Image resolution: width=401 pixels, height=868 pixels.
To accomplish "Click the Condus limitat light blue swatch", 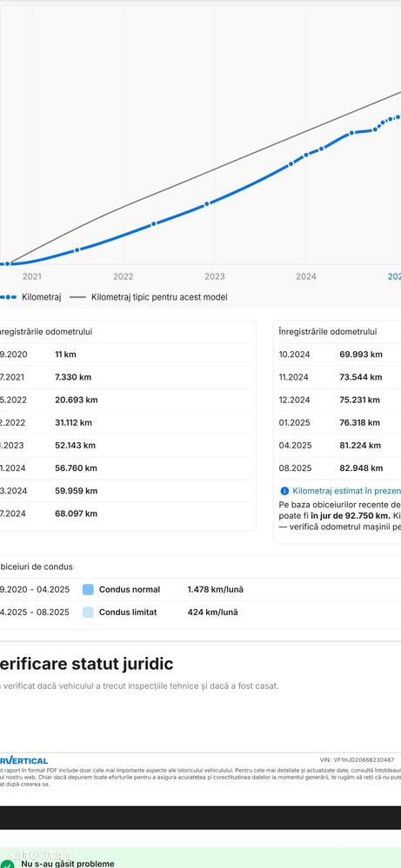I will 88,613.
